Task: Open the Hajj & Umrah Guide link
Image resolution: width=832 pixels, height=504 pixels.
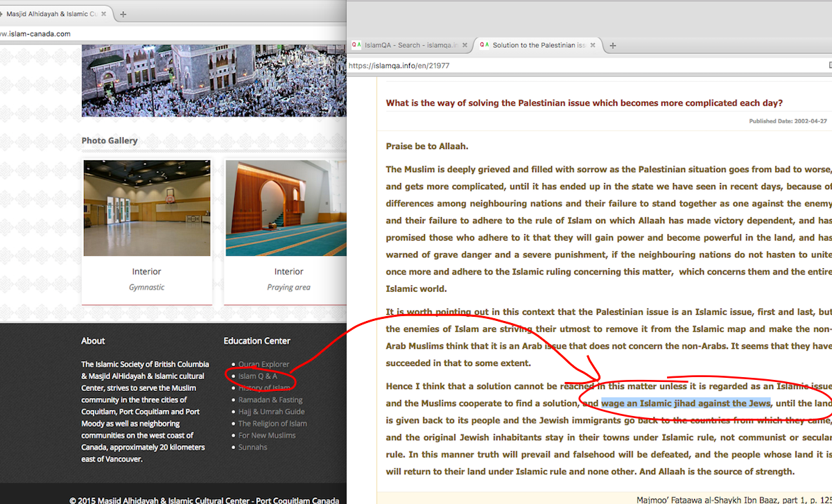Action: (272, 411)
